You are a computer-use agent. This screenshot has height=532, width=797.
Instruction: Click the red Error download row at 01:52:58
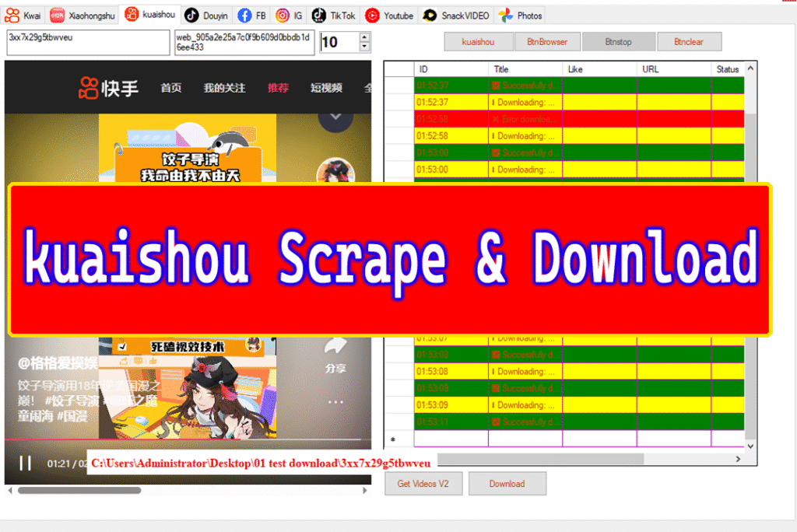point(579,119)
